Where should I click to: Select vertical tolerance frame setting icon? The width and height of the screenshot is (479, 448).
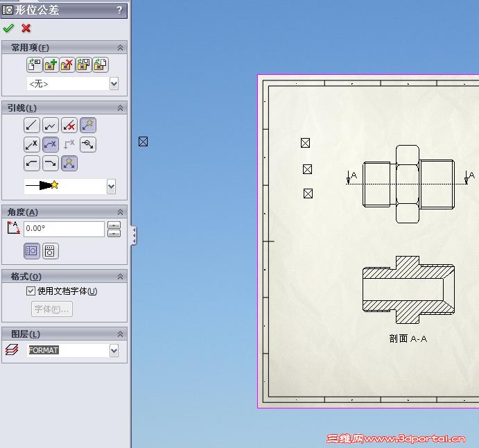click(51, 251)
